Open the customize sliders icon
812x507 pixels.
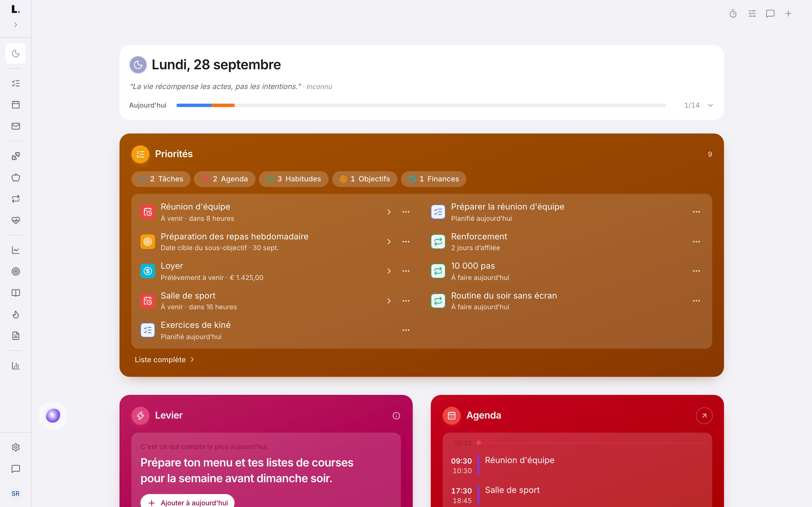pos(752,14)
